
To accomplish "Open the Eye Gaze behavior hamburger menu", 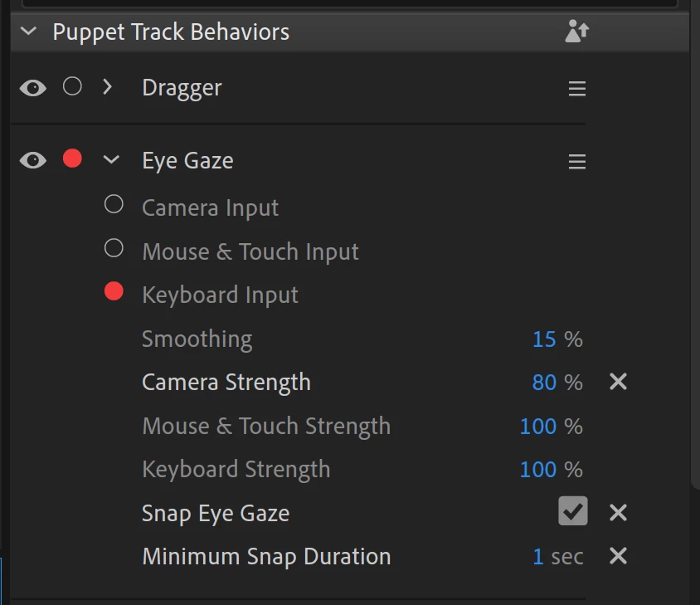I will 577,161.
